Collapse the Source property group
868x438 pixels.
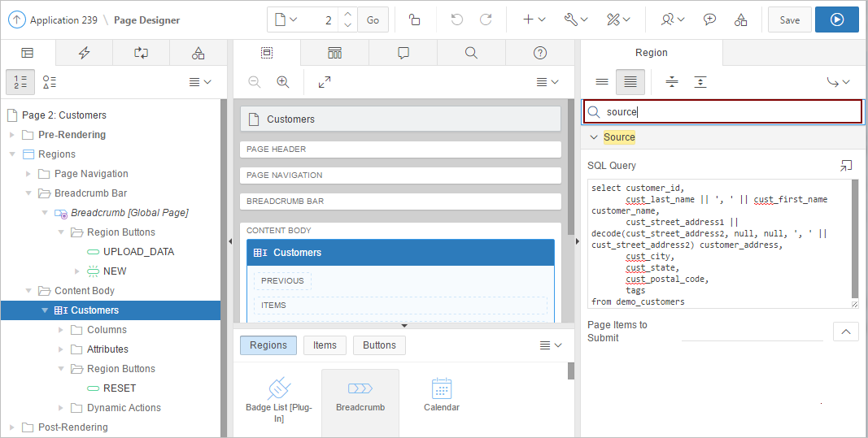point(593,137)
